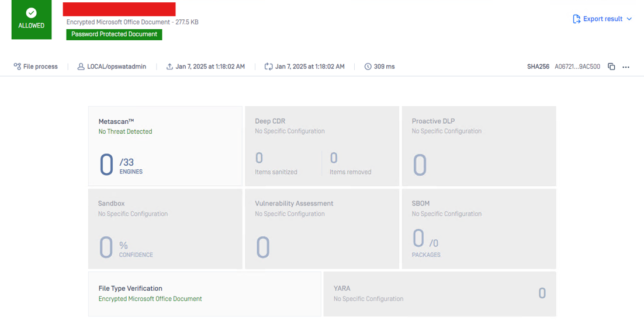Click the 309 ms duration text
Viewport: 644px width, 335px height.
384,67
